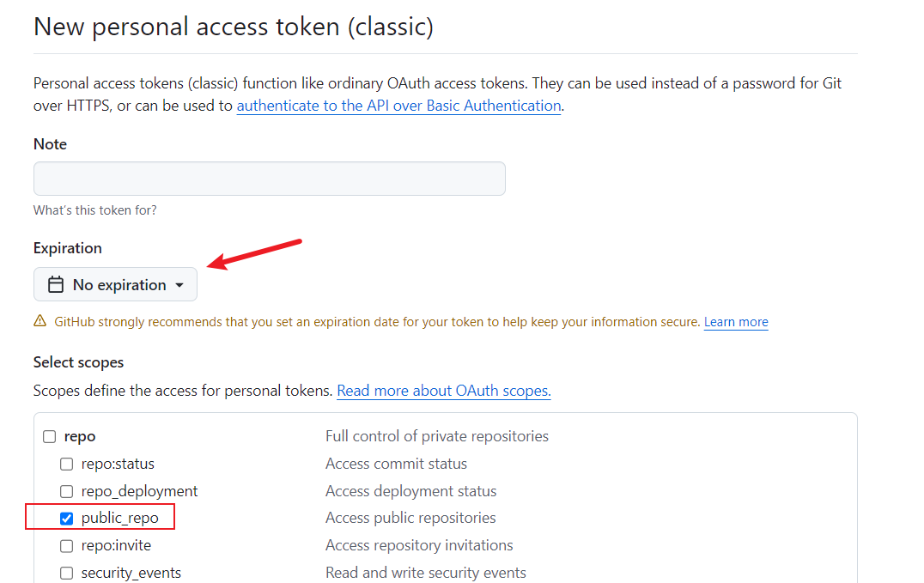Click the warning triangle icon beside GitHub recommendation
The width and height of the screenshot is (924, 583).
tap(40, 322)
